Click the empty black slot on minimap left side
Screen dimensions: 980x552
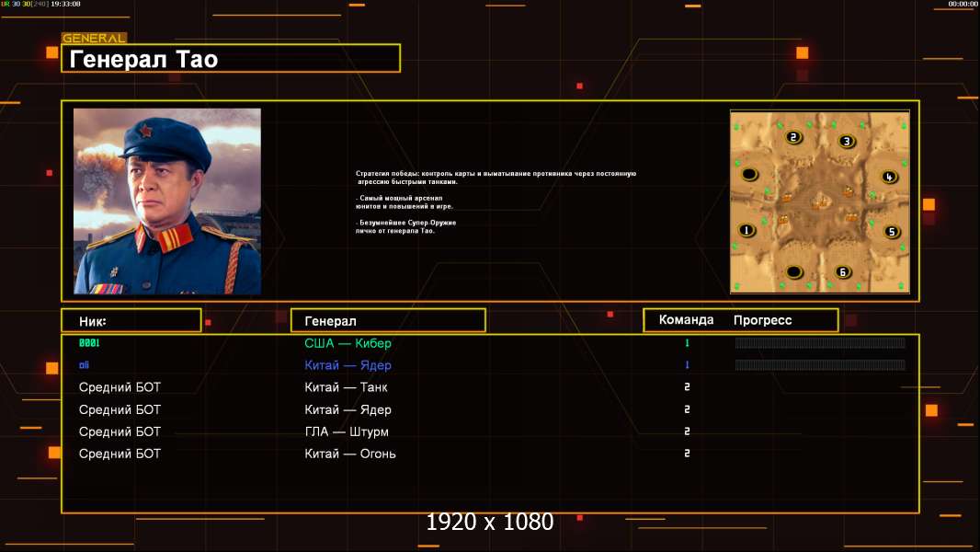pyautogui.click(x=749, y=174)
